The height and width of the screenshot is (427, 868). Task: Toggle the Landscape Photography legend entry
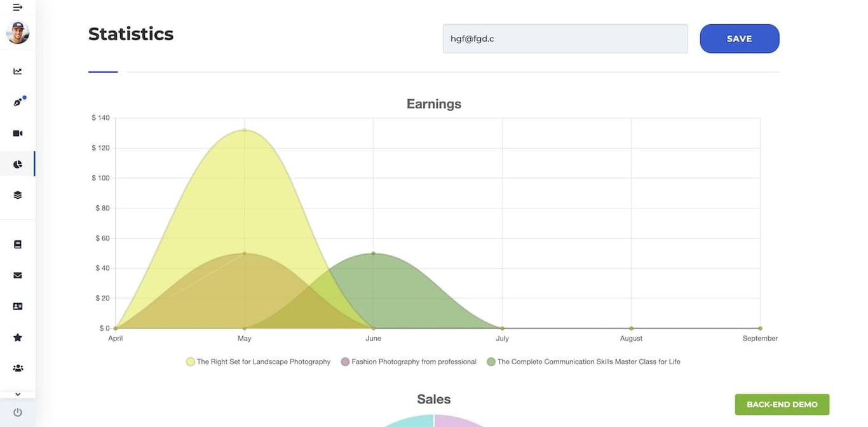coord(257,361)
